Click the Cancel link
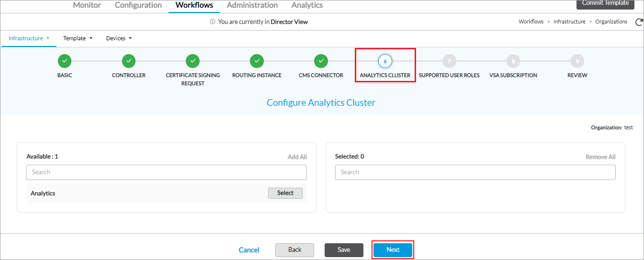Image resolution: width=644 pixels, height=260 pixels. (x=249, y=250)
